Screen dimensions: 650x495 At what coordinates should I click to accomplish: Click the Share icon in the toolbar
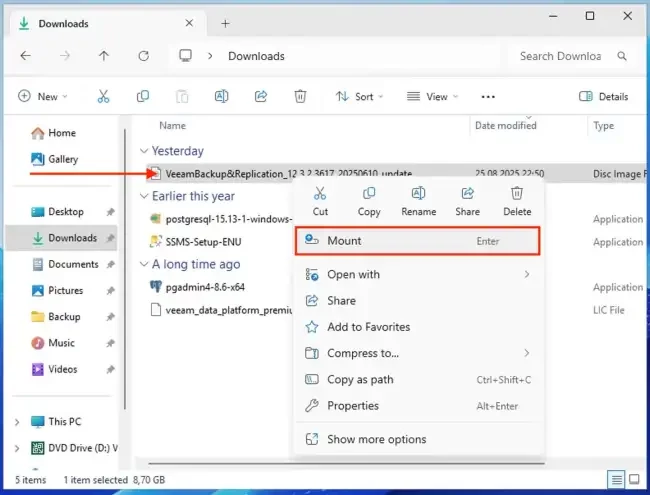[261, 97]
